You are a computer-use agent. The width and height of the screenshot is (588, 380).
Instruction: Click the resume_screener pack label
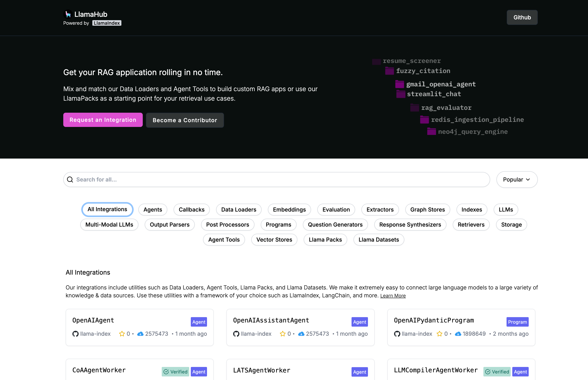(412, 61)
